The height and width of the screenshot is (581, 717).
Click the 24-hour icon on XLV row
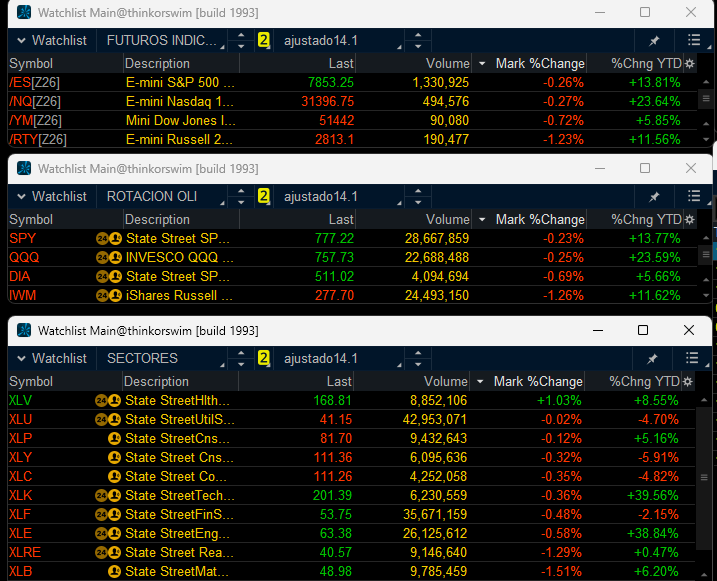click(101, 401)
